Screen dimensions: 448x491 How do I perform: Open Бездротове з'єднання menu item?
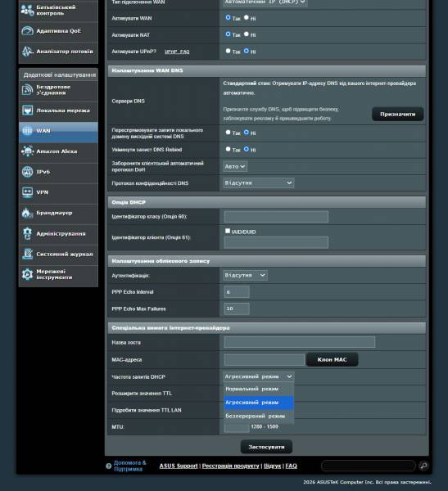pos(58,90)
